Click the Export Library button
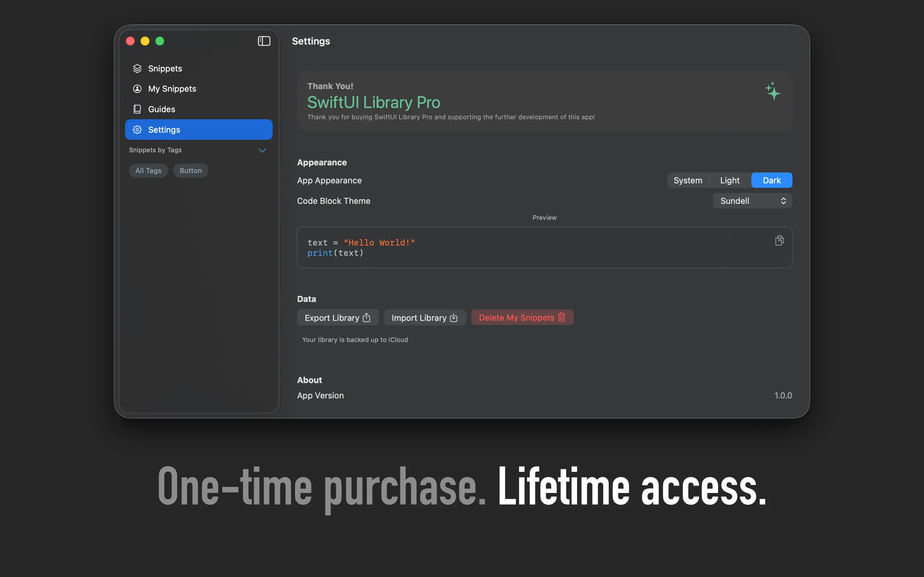924x577 pixels. coord(338,317)
